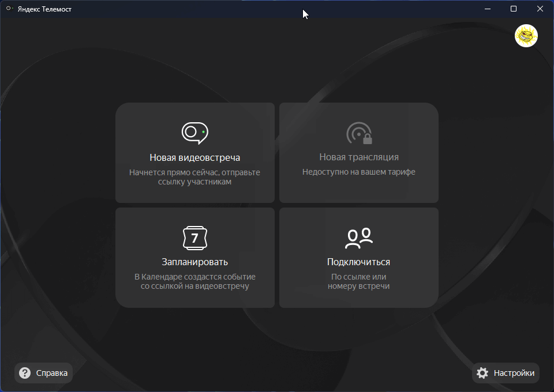The height and width of the screenshot is (392, 554).
Task: Click the question mark Справка icon
Action: pos(25,373)
